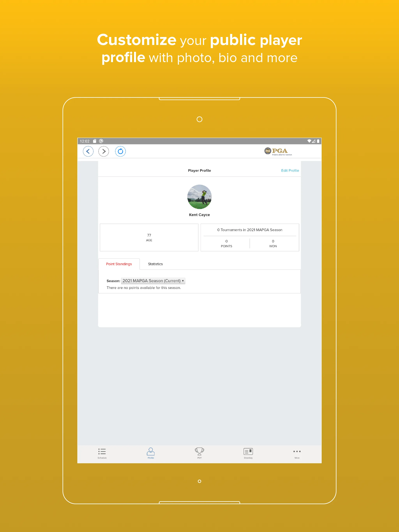
Task: Expand the Tournaments count section
Action: 250,230
